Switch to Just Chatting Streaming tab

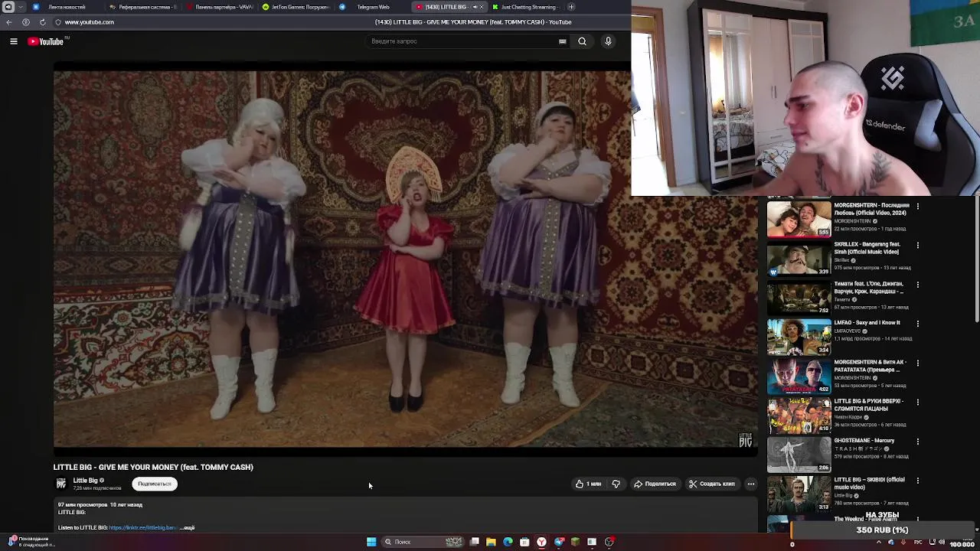click(526, 7)
